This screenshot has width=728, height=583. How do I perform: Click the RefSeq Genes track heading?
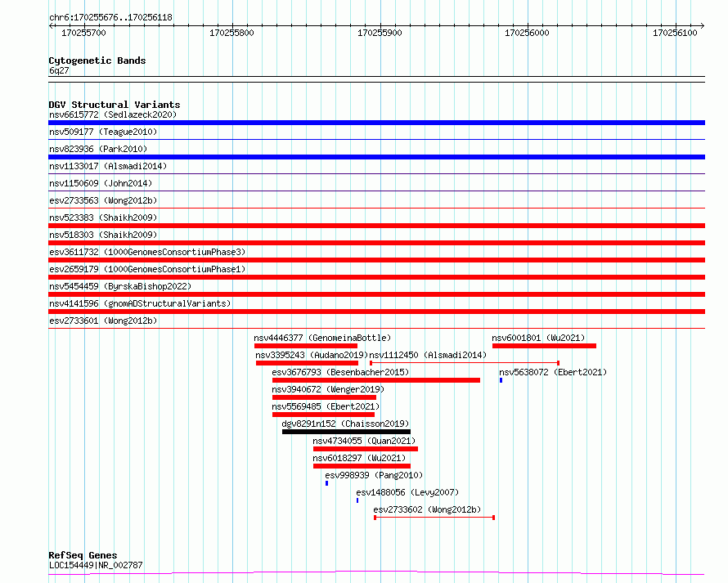[x=83, y=555]
